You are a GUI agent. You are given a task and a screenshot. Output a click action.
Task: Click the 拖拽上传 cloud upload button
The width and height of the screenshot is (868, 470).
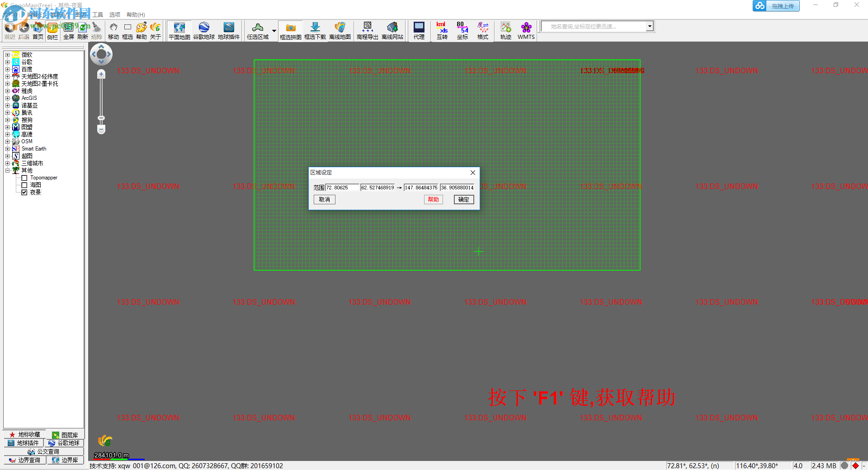click(776, 6)
